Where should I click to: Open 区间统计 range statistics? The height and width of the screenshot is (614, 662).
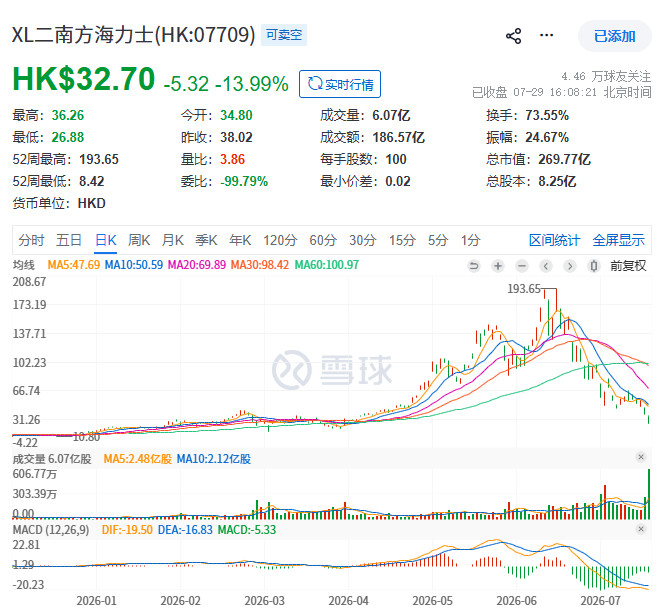554,240
